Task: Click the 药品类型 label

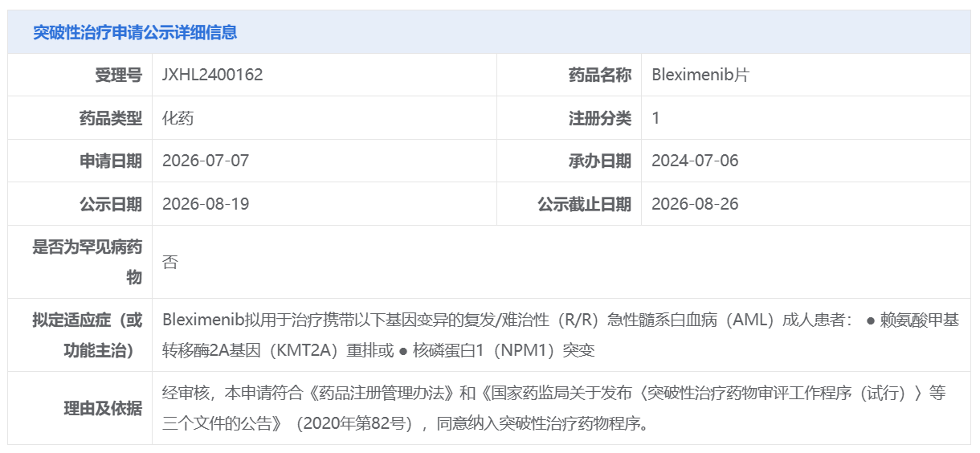Action: click(111, 118)
